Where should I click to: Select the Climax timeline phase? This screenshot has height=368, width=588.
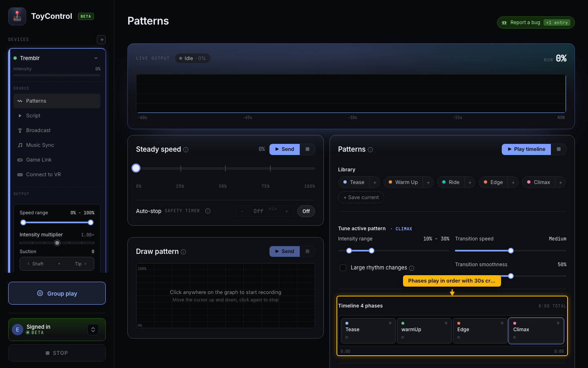[x=536, y=331]
